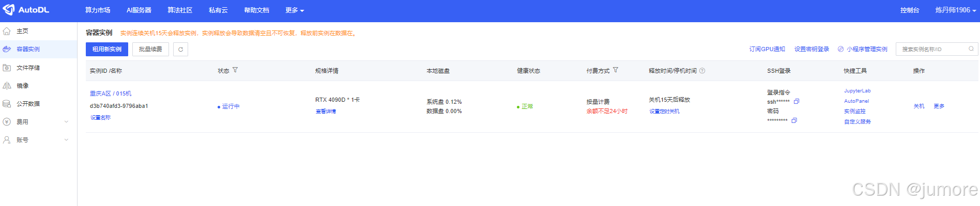Click the instance ID d3b740afd3-9796aba1
This screenshot has width=980, height=206.
coord(119,106)
